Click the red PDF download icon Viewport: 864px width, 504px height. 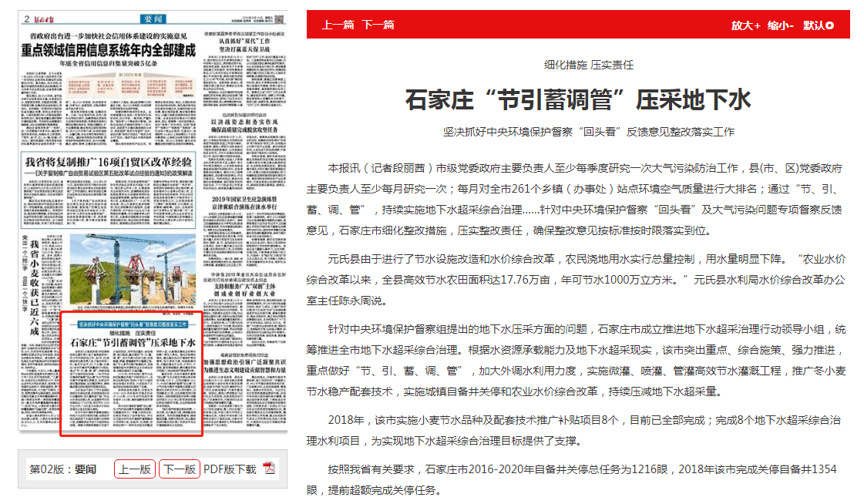[x=268, y=469]
